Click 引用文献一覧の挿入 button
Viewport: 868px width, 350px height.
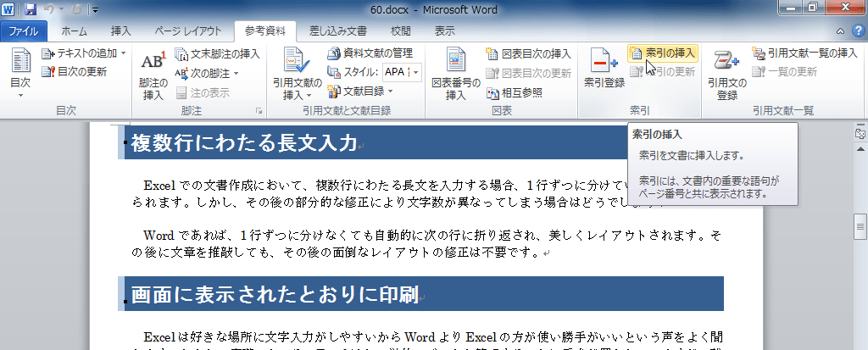[805, 53]
